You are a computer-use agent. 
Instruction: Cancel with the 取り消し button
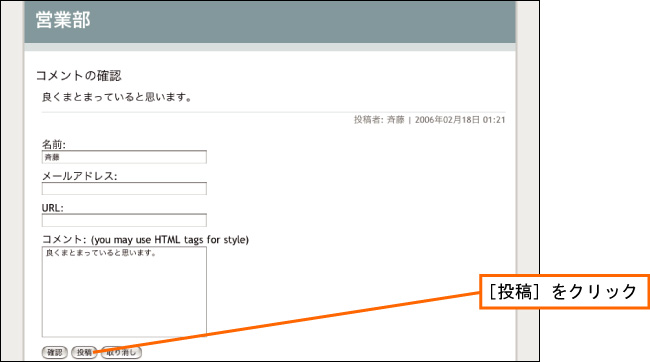121,352
